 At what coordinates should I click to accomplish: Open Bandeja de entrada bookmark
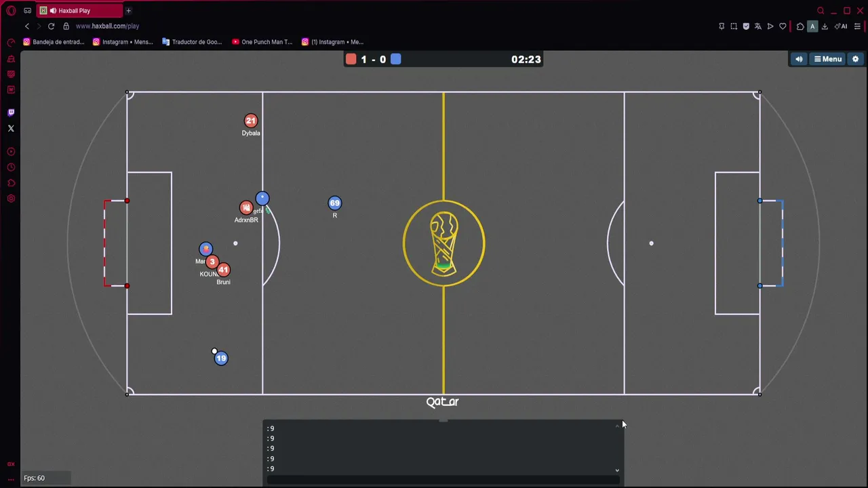tap(54, 42)
